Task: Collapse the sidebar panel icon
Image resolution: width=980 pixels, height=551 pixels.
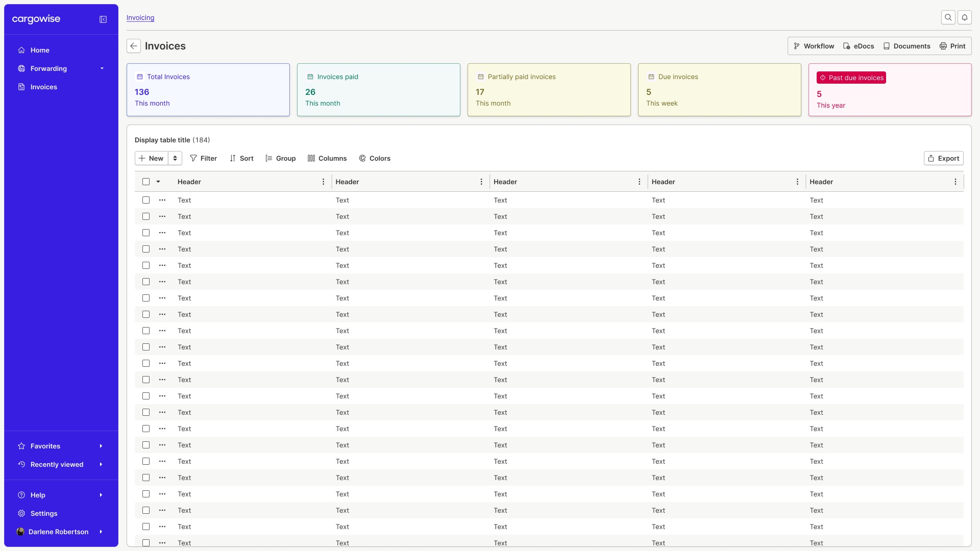Action: [x=103, y=19]
